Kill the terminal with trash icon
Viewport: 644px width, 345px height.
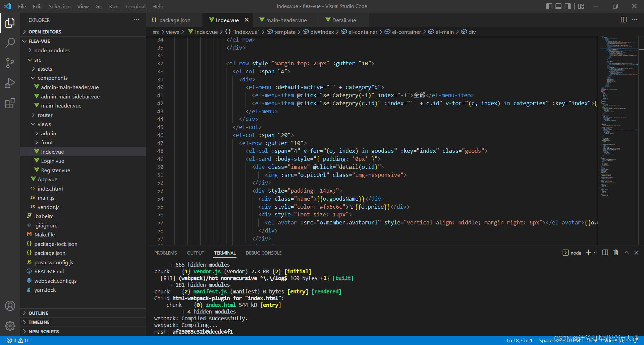616,253
